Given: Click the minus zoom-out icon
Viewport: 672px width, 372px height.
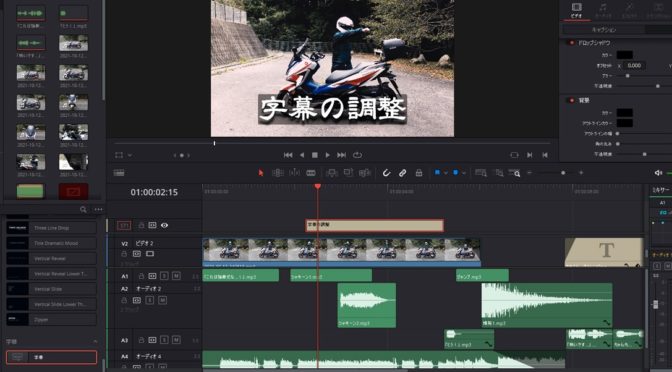Looking at the screenshot, I should [x=530, y=173].
